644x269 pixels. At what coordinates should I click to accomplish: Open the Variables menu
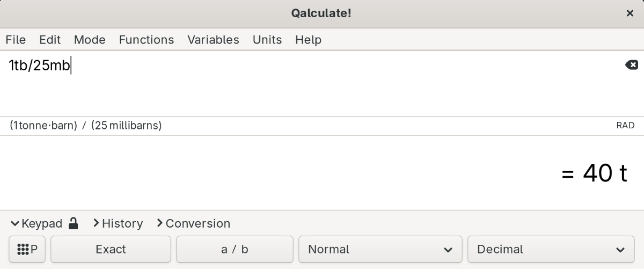(x=213, y=40)
